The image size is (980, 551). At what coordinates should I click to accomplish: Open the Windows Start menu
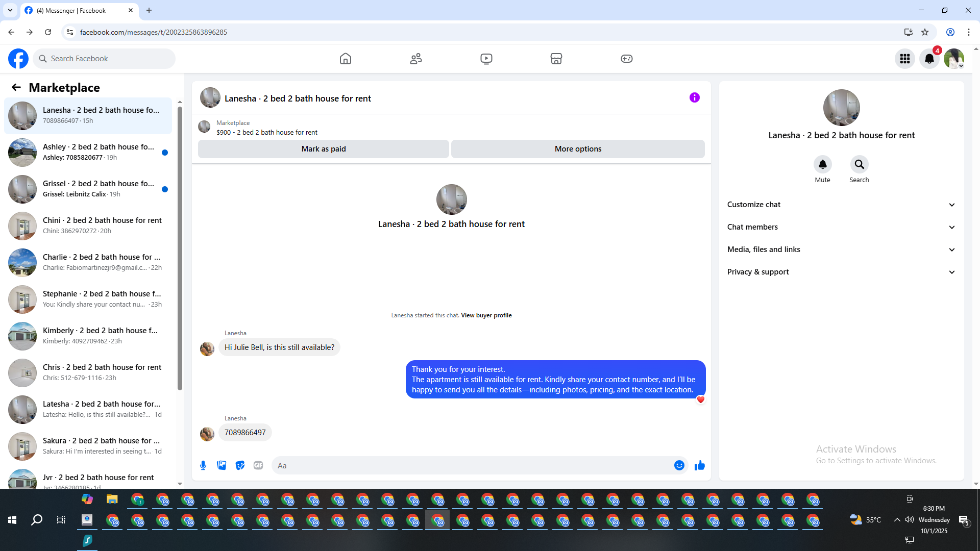pos(12,520)
